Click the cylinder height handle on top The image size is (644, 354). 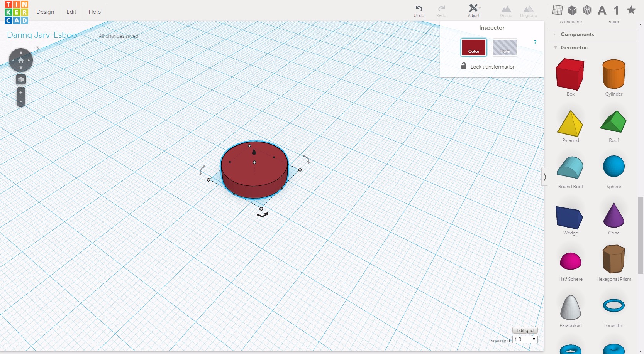[x=254, y=162]
